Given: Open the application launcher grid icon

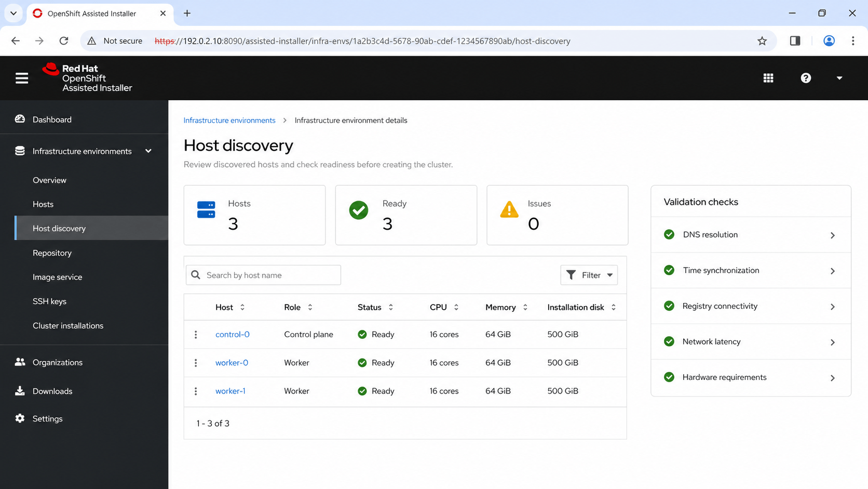Looking at the screenshot, I should 768,78.
